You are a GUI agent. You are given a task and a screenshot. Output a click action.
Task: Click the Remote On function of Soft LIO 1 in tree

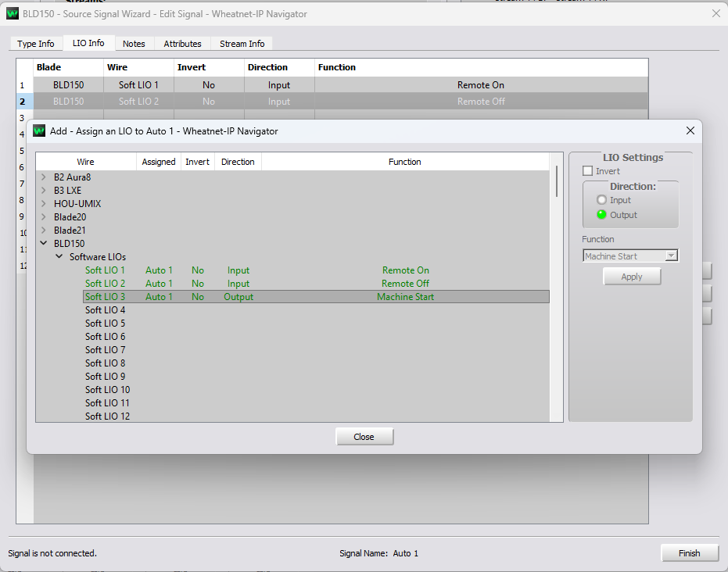click(x=405, y=270)
